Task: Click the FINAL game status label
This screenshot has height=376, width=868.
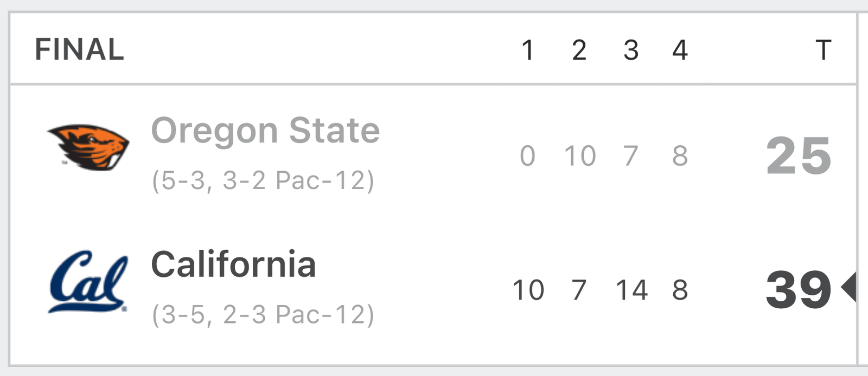Action: click(x=79, y=50)
